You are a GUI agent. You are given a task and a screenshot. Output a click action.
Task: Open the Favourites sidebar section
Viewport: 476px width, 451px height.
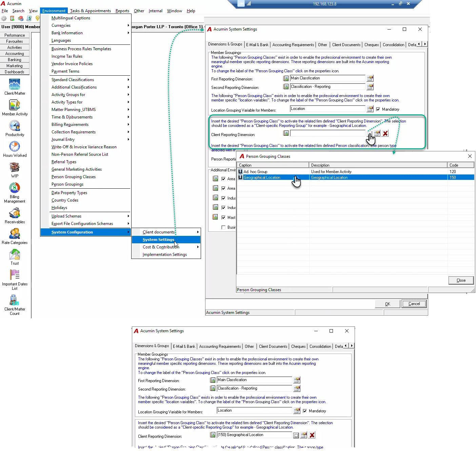(15, 41)
